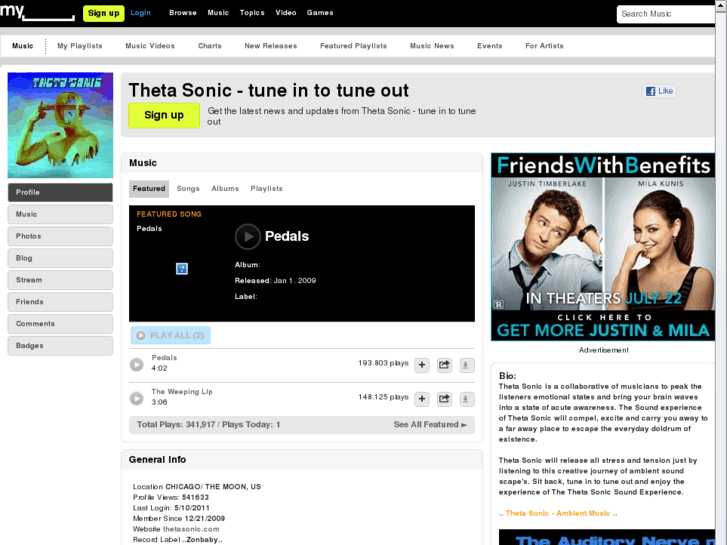727x545 pixels.
Task: Go to Music Videos
Action: (x=150, y=46)
